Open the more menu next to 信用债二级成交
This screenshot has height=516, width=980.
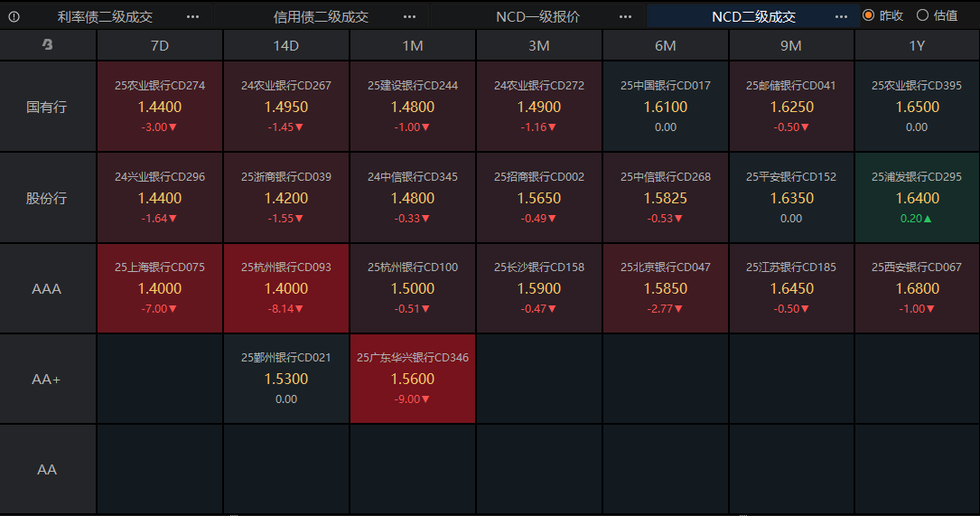(x=409, y=17)
